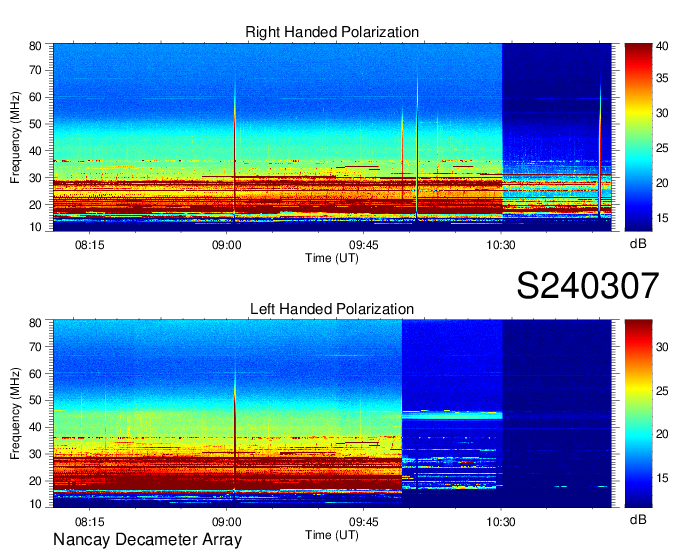Click 10:30 time tick of Left Handed plot
The width and height of the screenshot is (680, 552).
[x=500, y=522]
